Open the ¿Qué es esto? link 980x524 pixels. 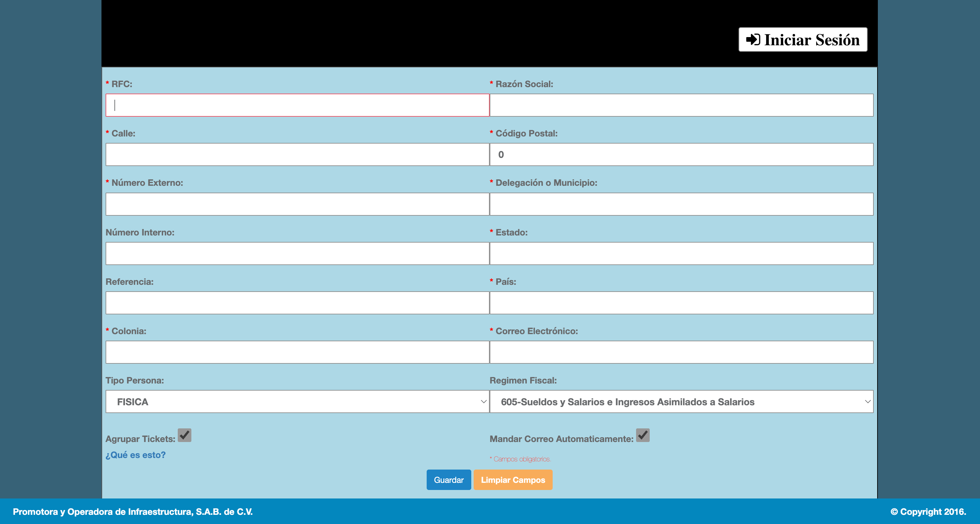coord(136,455)
